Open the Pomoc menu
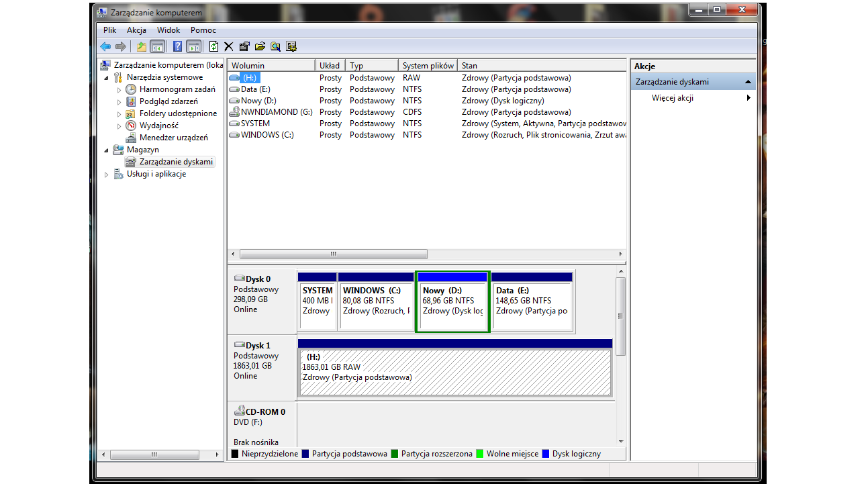Viewport: 868px width, 484px height. coord(203,30)
